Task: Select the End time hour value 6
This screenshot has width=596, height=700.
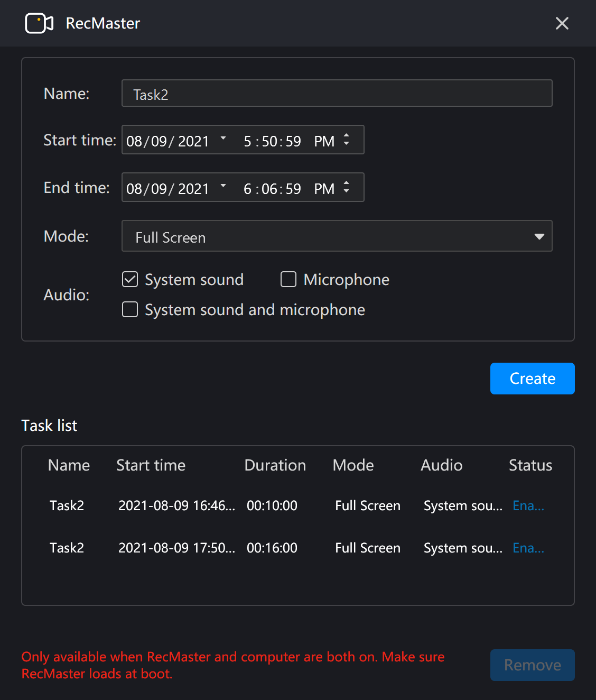Action: (247, 189)
